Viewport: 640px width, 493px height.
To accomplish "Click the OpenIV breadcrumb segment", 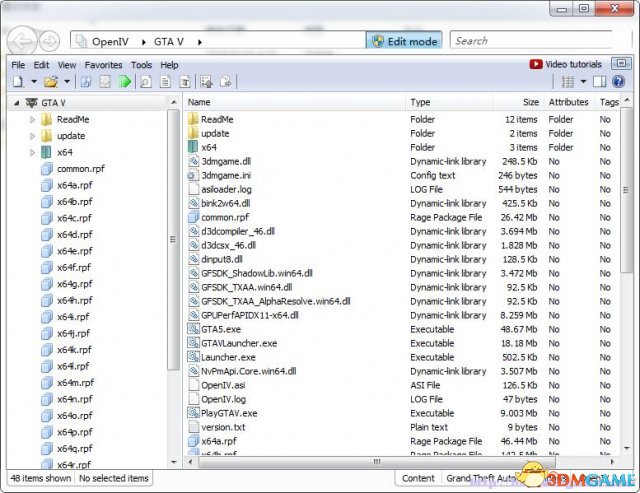I will pyautogui.click(x=110, y=42).
